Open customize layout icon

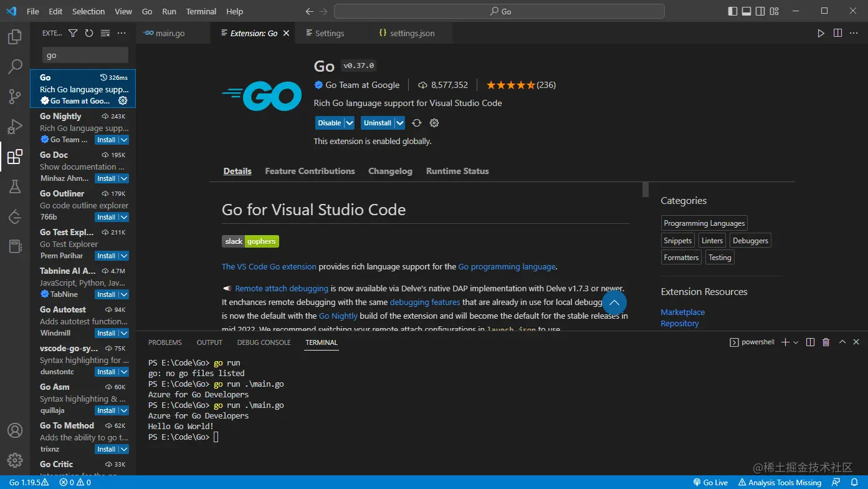(775, 11)
